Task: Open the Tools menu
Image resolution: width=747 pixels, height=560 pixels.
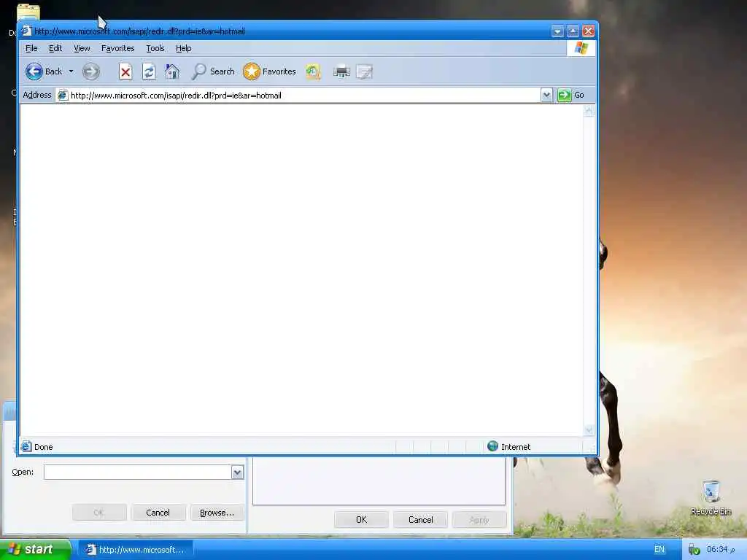Action: (x=155, y=48)
